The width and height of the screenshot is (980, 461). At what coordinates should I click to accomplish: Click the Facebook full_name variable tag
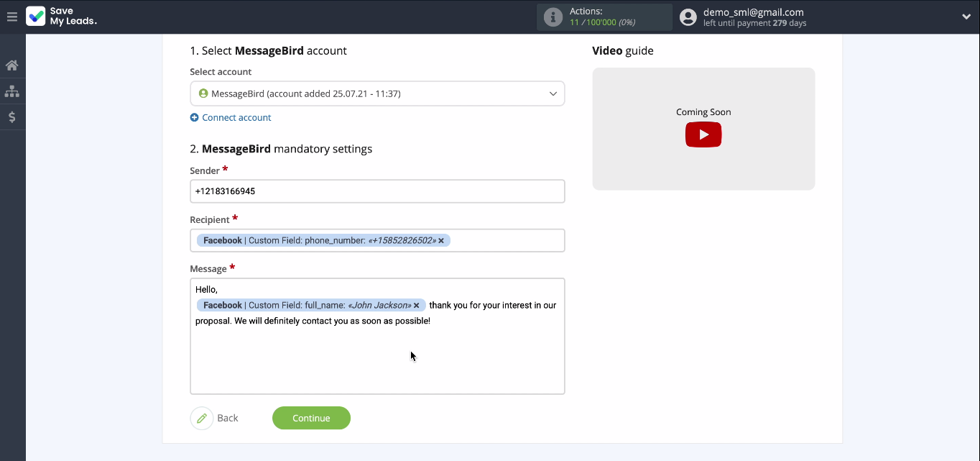[x=311, y=306]
